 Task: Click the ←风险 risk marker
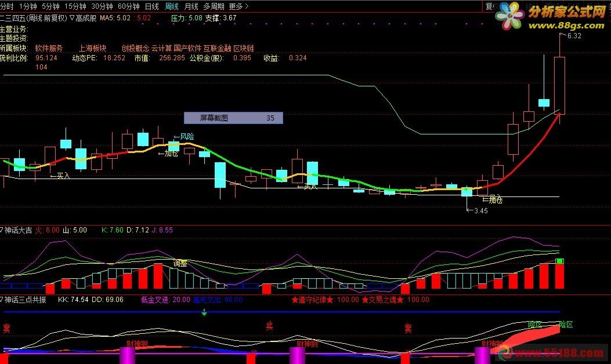tap(183, 137)
